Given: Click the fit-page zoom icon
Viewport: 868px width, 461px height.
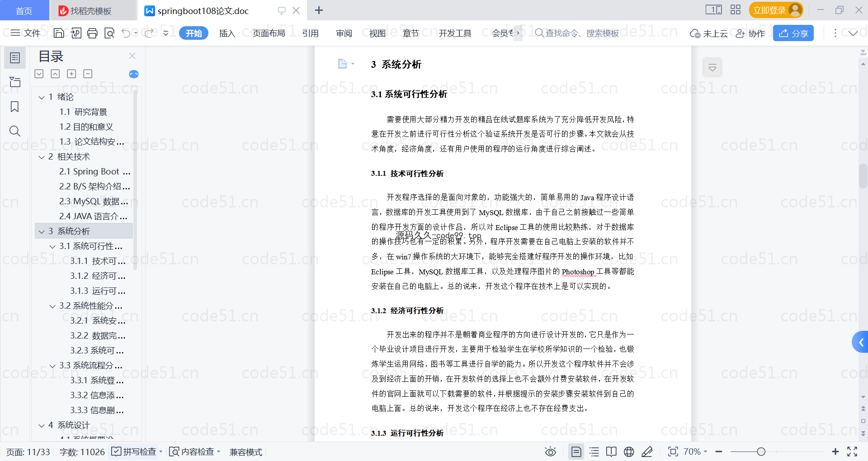Looking at the screenshot, I should click(673, 452).
